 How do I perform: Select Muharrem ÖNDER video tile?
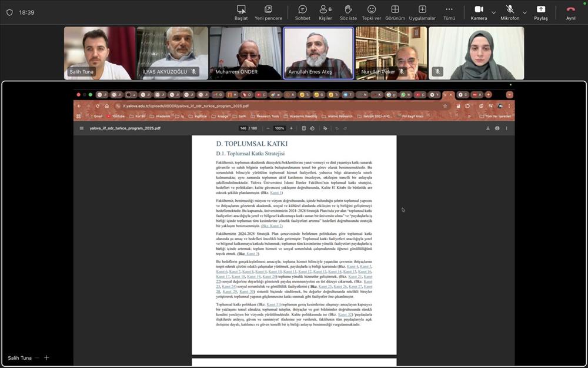tap(245, 53)
